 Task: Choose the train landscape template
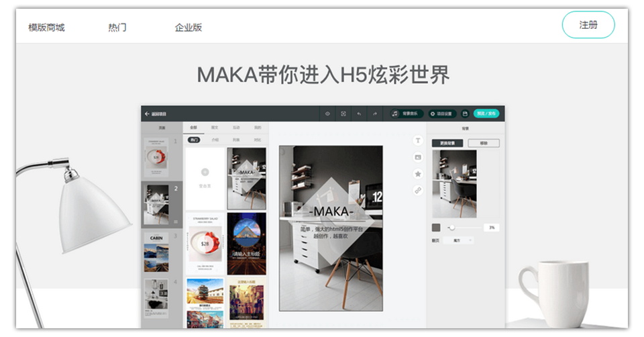205,303
